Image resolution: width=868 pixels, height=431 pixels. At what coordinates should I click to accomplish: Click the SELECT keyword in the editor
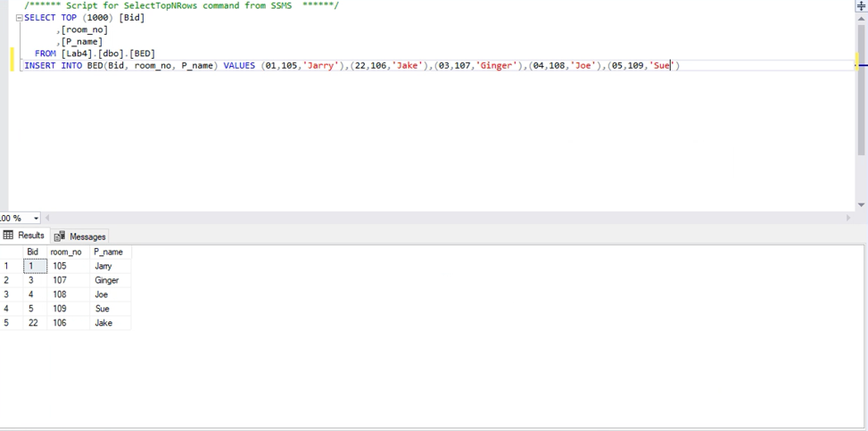click(40, 18)
